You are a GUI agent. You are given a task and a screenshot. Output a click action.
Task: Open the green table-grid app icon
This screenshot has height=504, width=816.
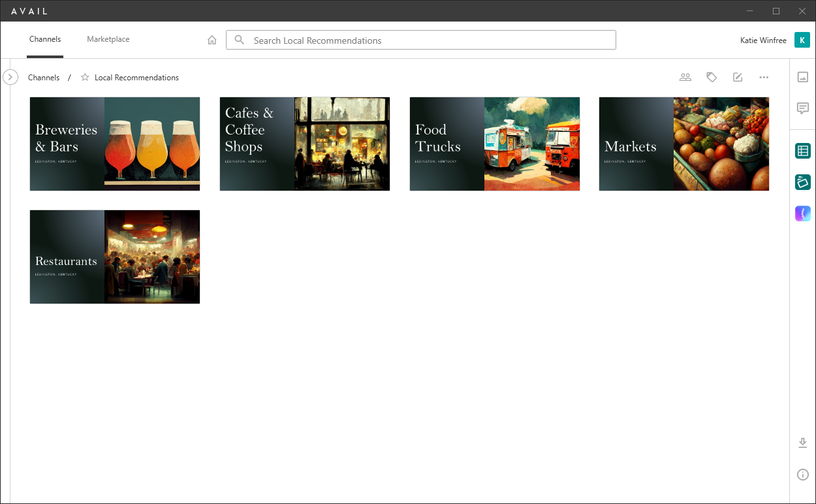(x=803, y=151)
